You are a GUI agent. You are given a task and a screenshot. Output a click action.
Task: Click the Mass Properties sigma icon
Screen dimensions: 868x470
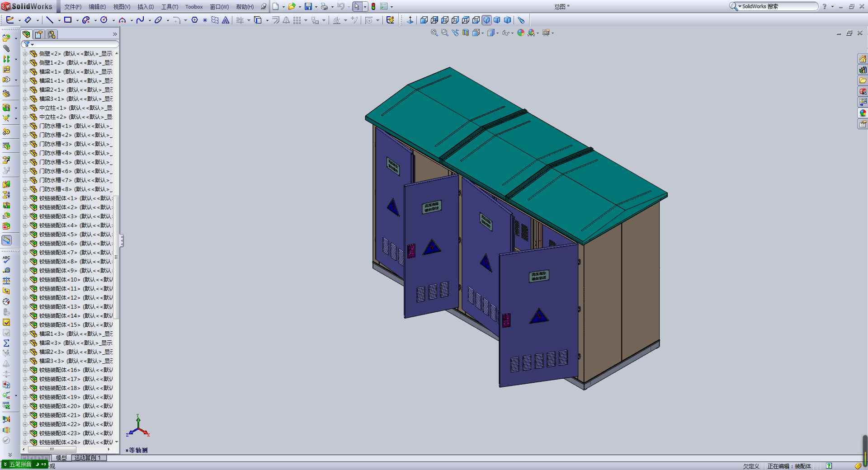6,343
